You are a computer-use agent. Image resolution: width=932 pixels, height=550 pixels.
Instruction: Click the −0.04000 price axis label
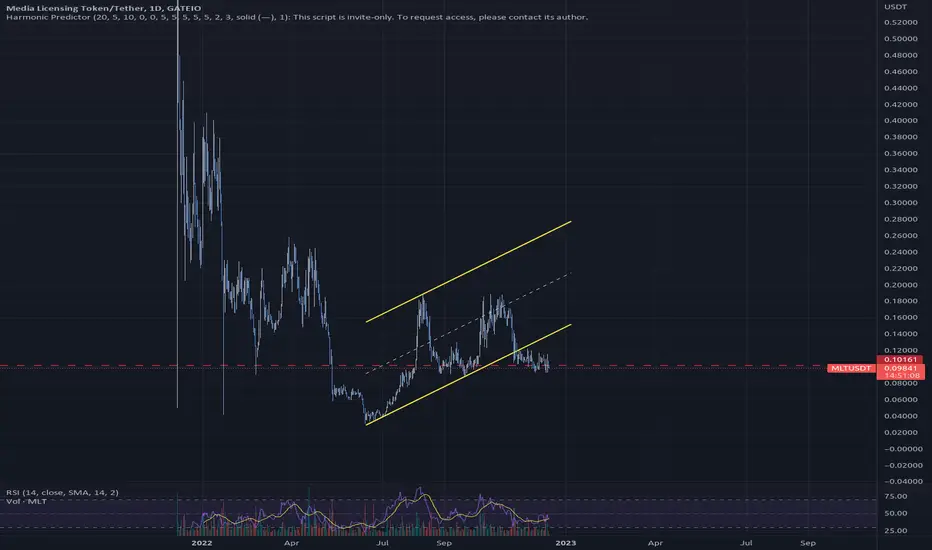(x=903, y=482)
